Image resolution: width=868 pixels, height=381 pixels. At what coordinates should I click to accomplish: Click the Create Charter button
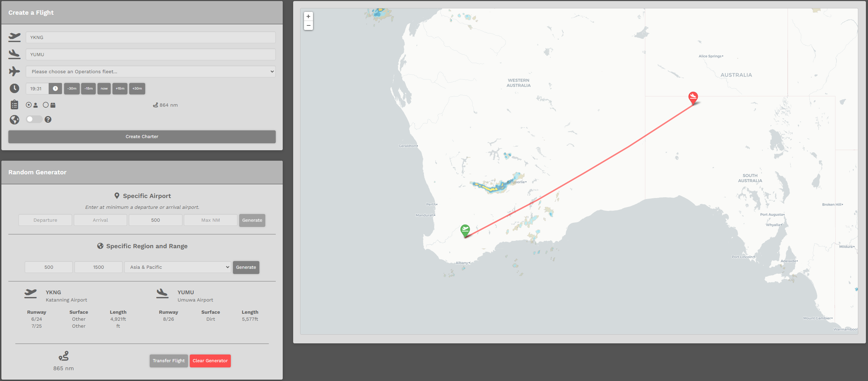point(142,137)
